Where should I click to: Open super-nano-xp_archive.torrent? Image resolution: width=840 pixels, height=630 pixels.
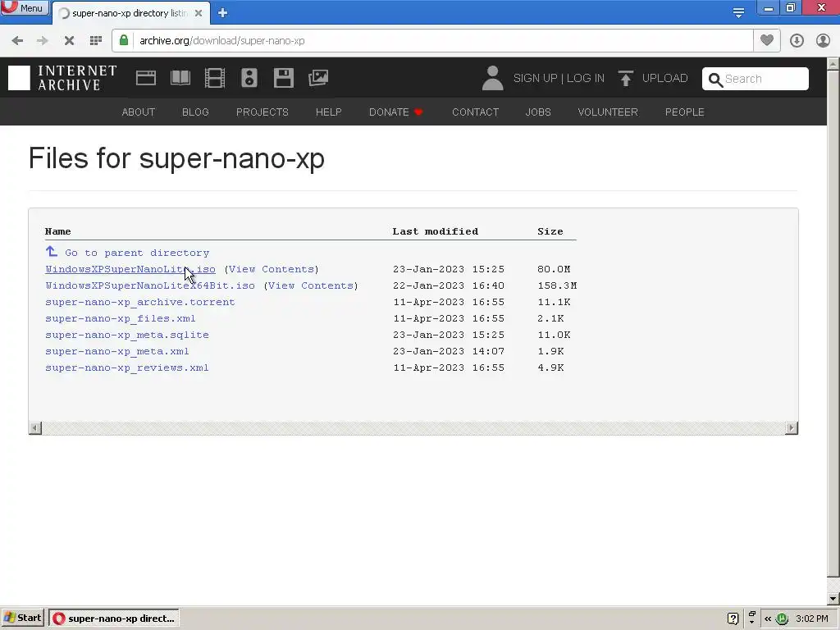(x=139, y=302)
